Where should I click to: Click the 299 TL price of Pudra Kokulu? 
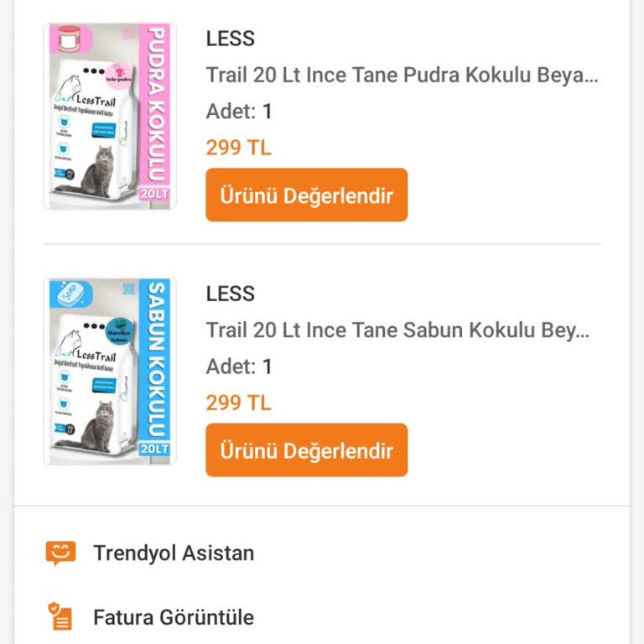coord(238,148)
